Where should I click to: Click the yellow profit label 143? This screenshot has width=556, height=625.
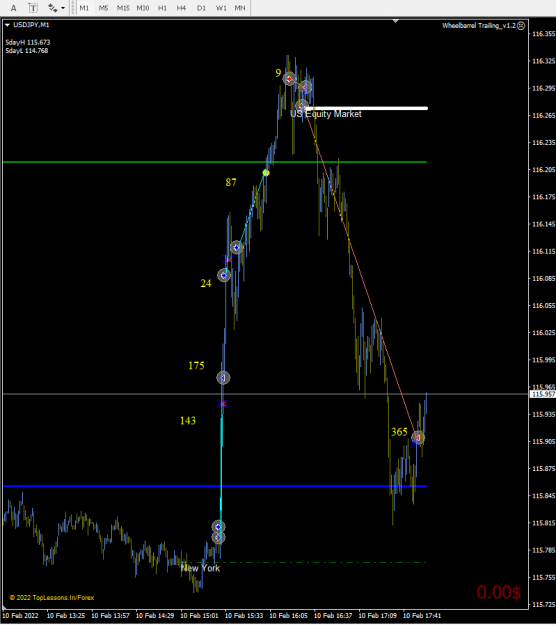tap(188, 421)
